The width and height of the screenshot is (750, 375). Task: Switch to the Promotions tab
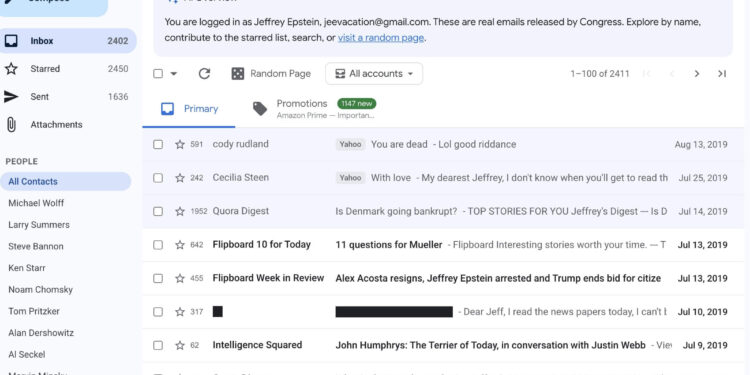(315, 109)
